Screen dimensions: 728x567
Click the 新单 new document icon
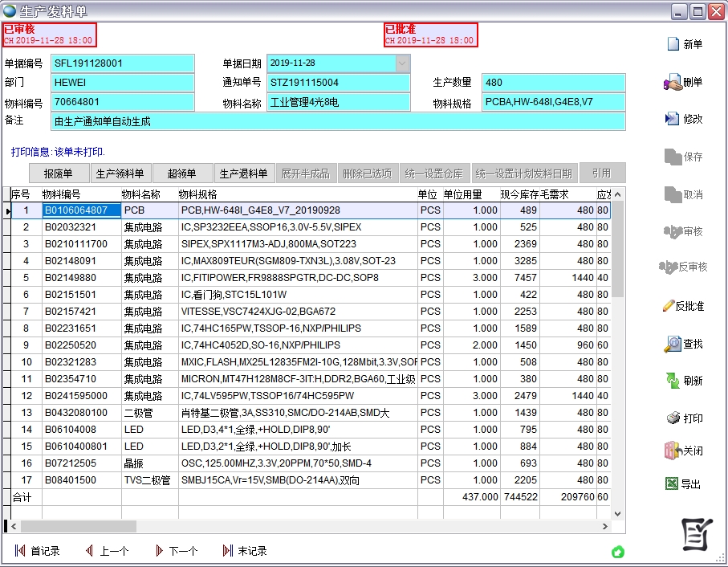[673, 45]
